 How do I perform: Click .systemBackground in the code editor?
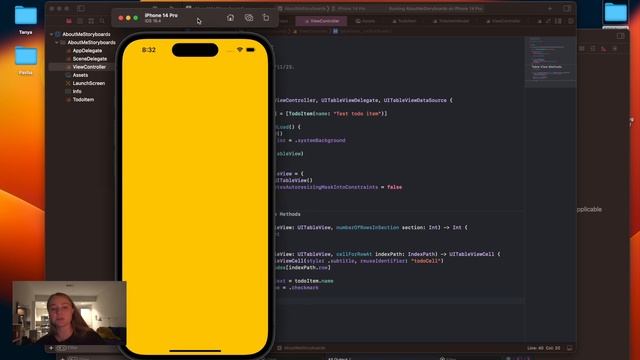coord(320,140)
